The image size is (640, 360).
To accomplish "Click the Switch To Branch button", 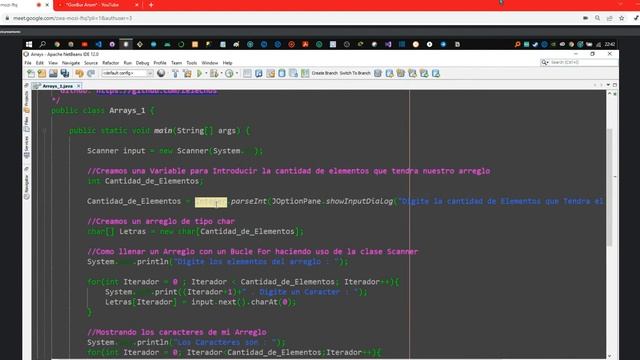I will (355, 73).
